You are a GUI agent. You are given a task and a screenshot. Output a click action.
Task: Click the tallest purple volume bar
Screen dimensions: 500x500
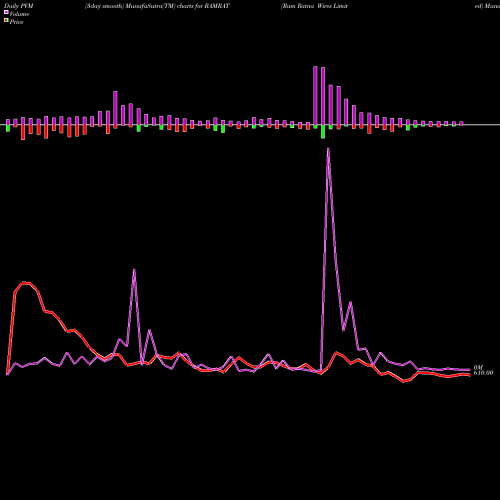(x=315, y=96)
